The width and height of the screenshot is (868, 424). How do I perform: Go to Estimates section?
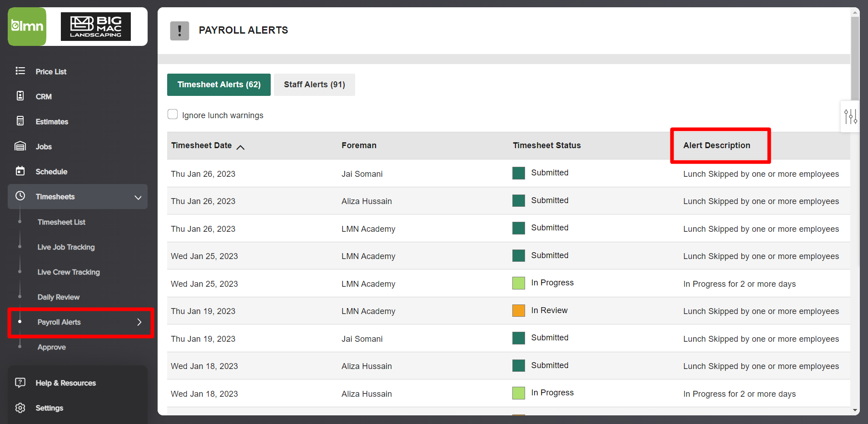point(52,122)
